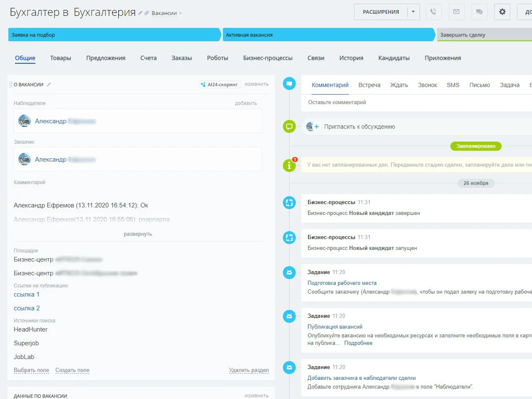The image size is (532, 399).
Task: Open the email envelope icon in header
Action: click(457, 12)
